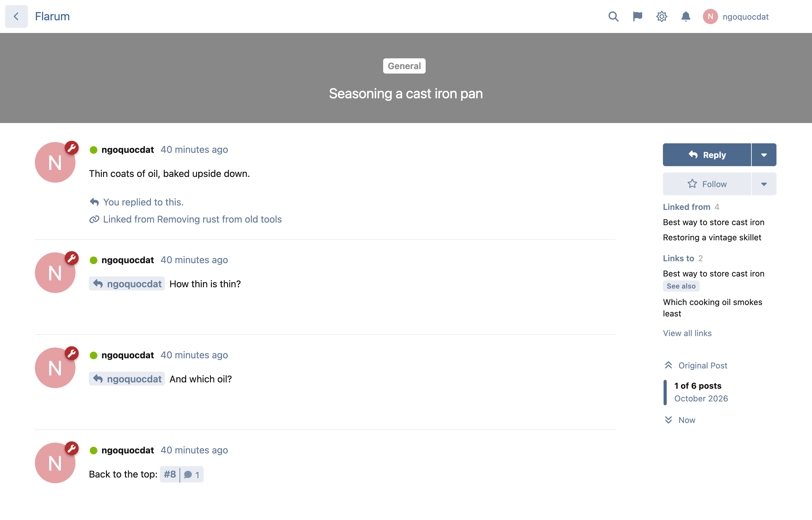Click the double-chevron up icon by Original Post

tap(668, 365)
